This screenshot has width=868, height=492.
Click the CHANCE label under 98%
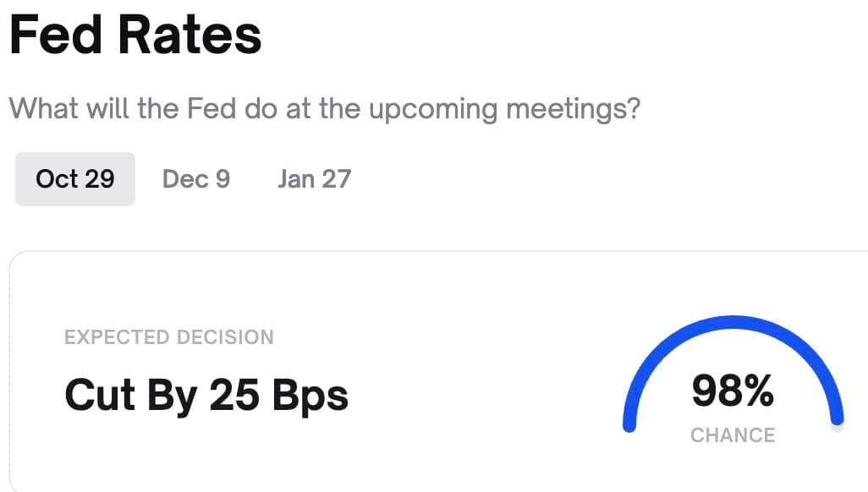click(733, 435)
